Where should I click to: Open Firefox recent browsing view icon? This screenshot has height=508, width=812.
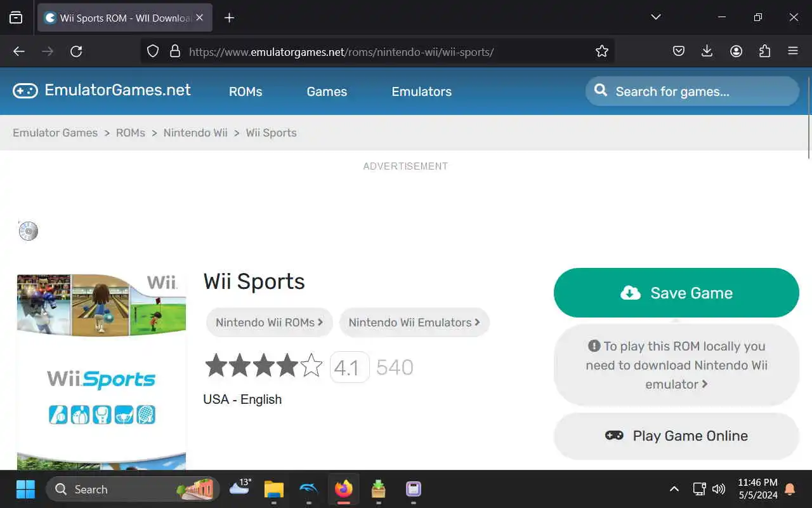[x=16, y=18]
